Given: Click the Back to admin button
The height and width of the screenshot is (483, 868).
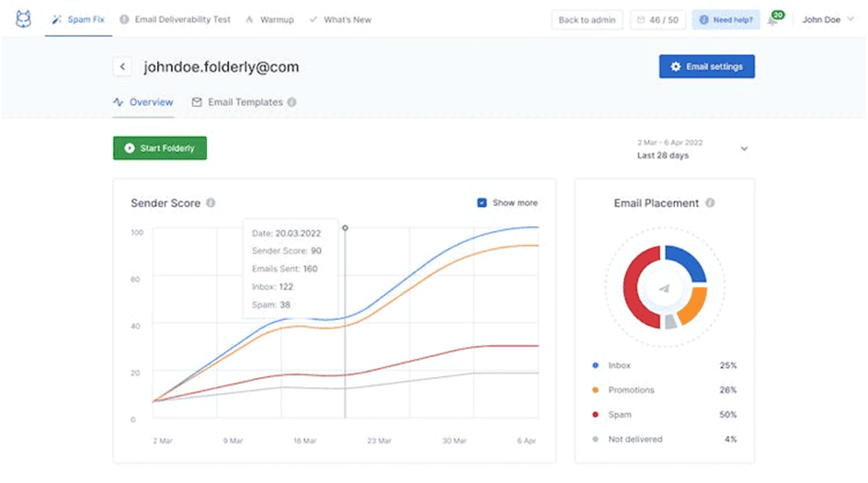Looking at the screenshot, I should tap(587, 20).
